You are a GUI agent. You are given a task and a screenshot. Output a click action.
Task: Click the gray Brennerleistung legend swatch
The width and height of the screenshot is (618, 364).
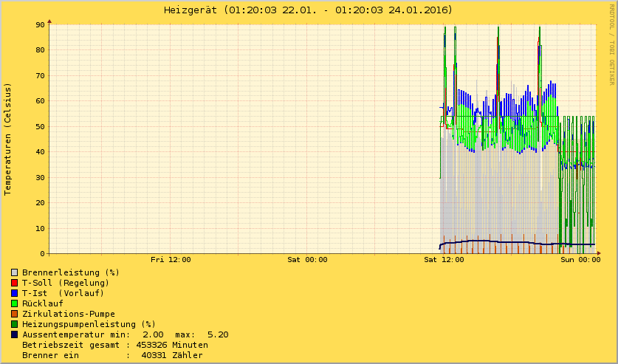(x=15, y=272)
